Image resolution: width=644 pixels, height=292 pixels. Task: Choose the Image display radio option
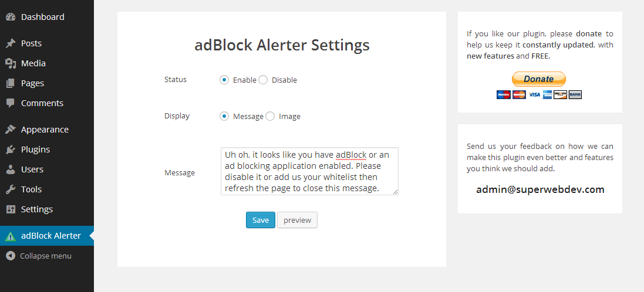coord(270,116)
